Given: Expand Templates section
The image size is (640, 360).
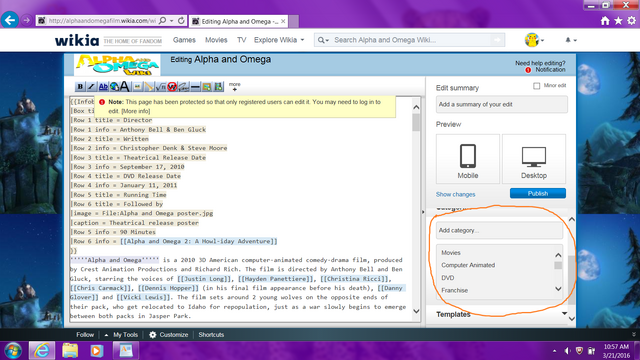Looking at the screenshot, I should tap(502, 314).
